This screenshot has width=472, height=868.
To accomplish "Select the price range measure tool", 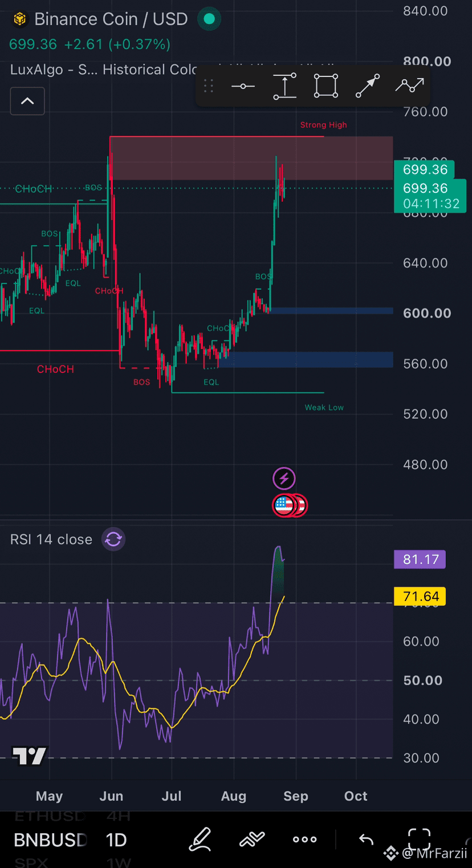I will coord(284,86).
